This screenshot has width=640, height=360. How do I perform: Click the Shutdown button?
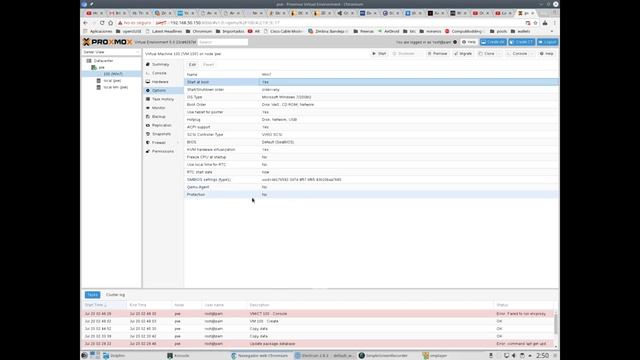(404, 53)
